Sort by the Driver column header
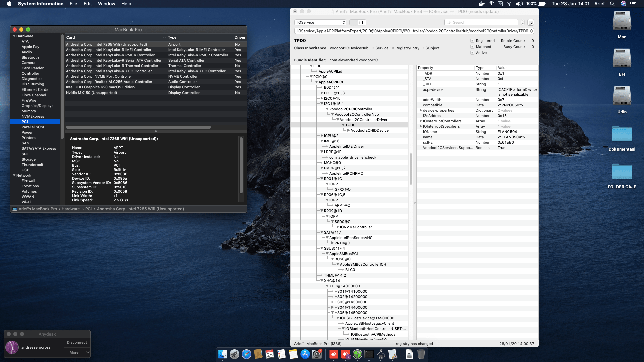644x362 pixels. pos(240,37)
